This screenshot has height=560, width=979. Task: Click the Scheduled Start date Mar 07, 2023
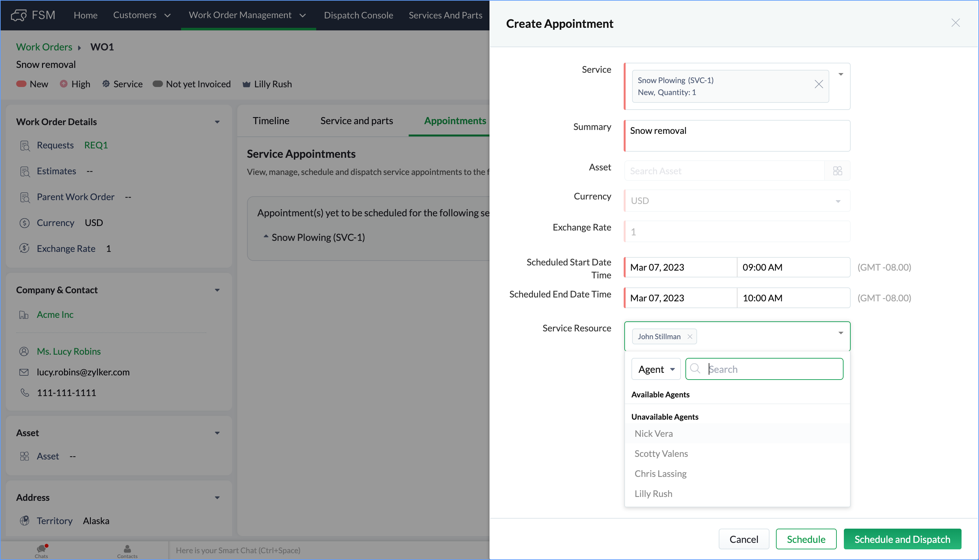[680, 267]
